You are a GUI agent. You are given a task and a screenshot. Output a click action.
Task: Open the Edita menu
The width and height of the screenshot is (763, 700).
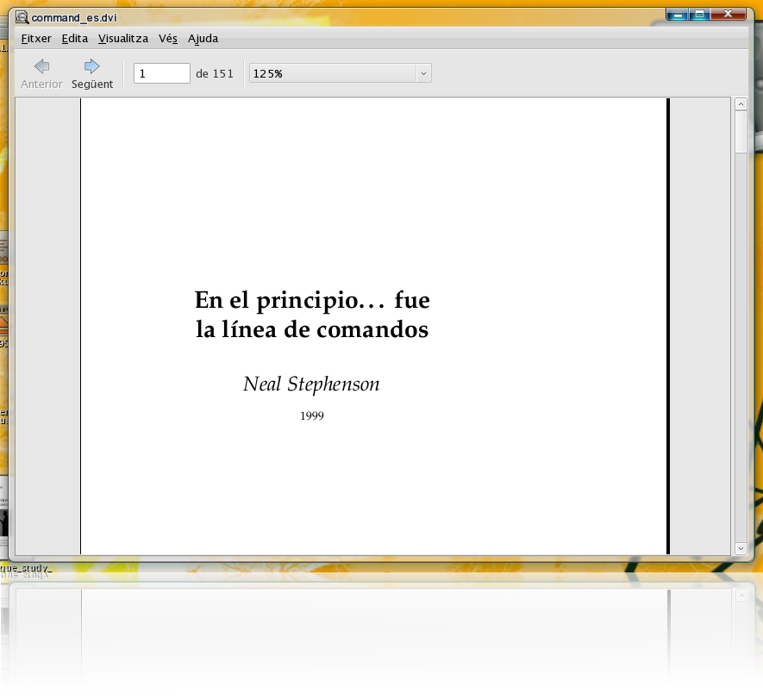point(75,39)
